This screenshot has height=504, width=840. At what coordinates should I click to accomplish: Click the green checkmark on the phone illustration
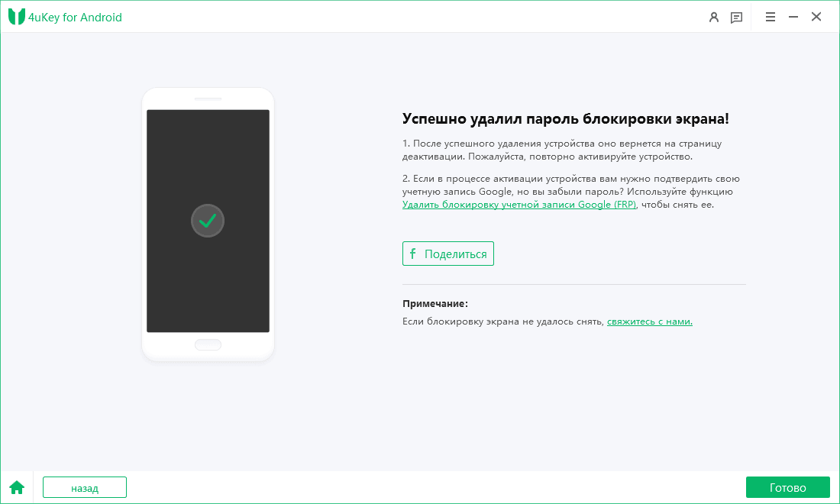(x=208, y=221)
